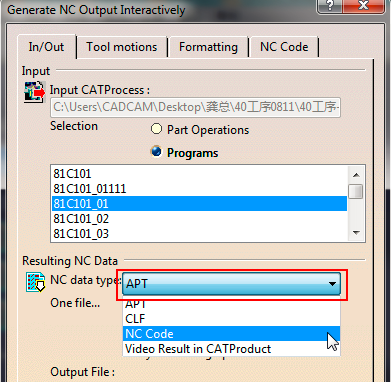391x382 pixels.
Task: Click the Input CATProcess file icon
Action: click(x=34, y=92)
